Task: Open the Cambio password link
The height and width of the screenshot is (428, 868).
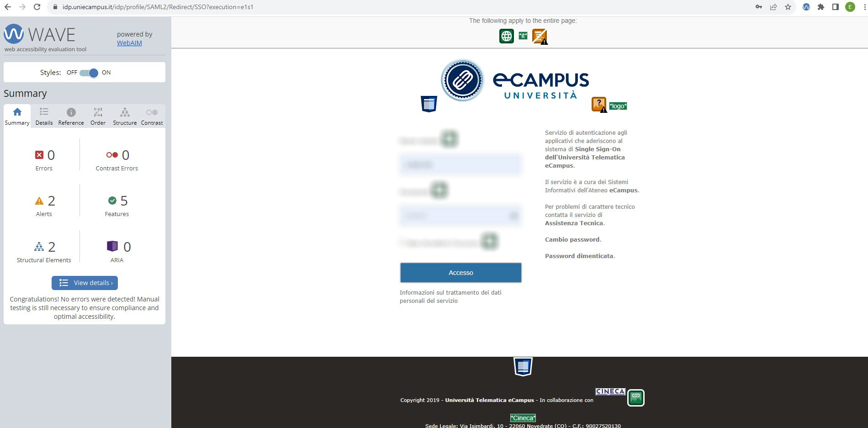Action: tap(572, 240)
